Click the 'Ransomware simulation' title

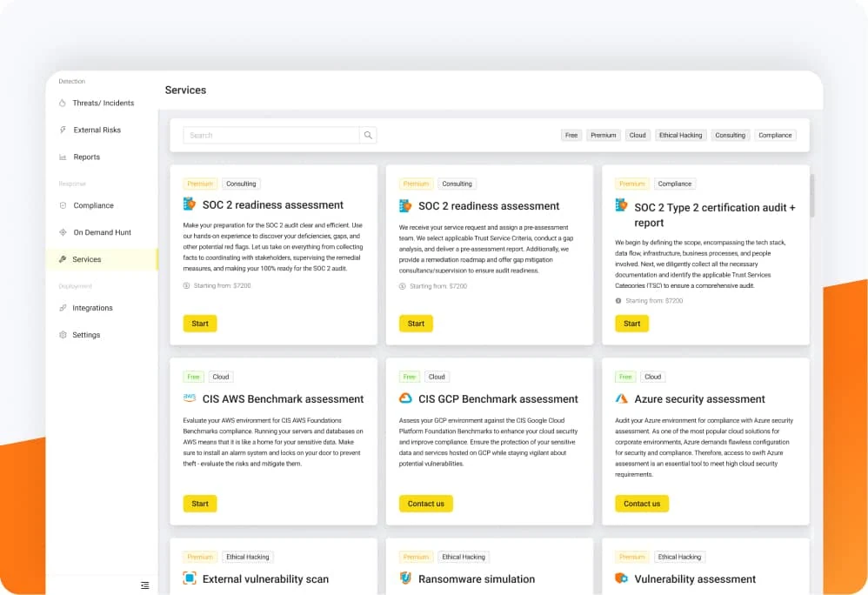point(477,579)
